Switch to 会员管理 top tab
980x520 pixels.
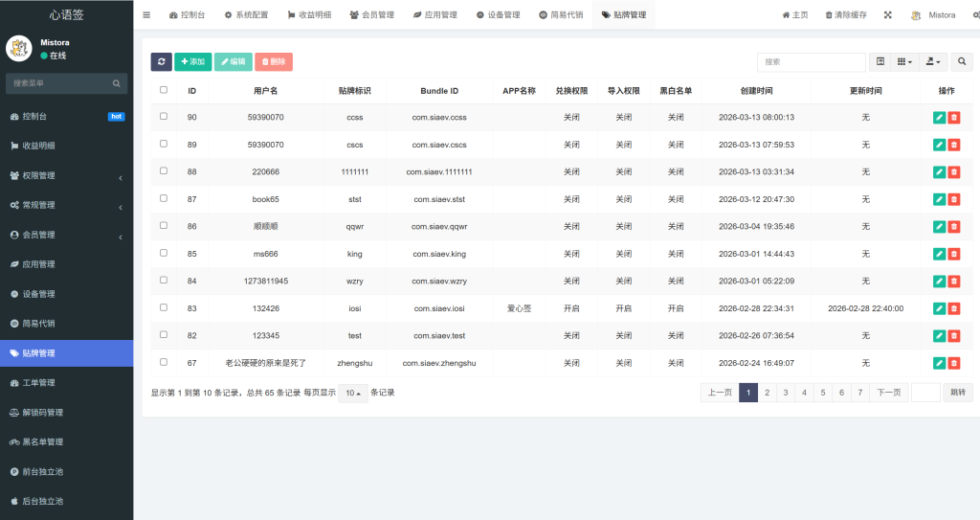[x=372, y=15]
